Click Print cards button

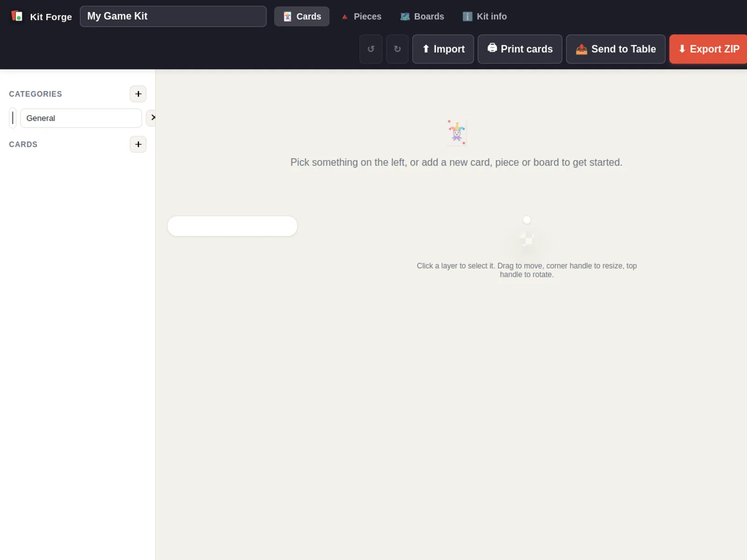(520, 49)
